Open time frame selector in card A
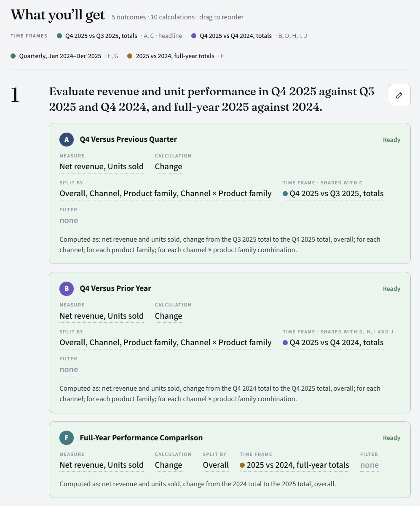The width and height of the screenshot is (420, 506). [333, 194]
